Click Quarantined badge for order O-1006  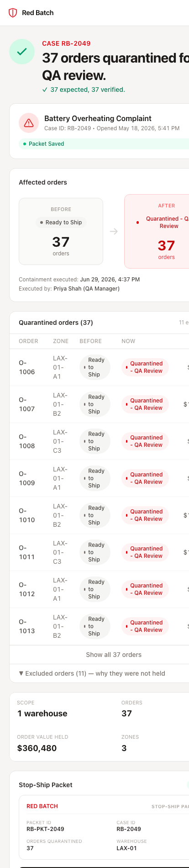pos(145,367)
